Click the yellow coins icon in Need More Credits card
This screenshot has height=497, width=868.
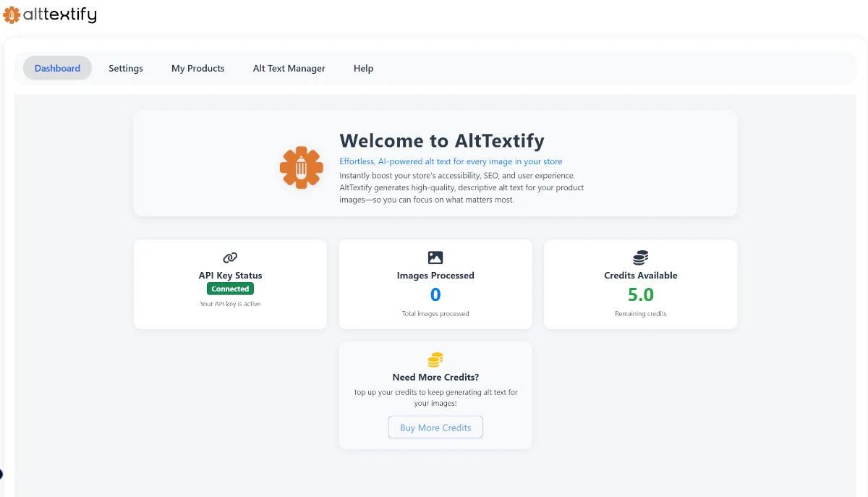(435, 359)
